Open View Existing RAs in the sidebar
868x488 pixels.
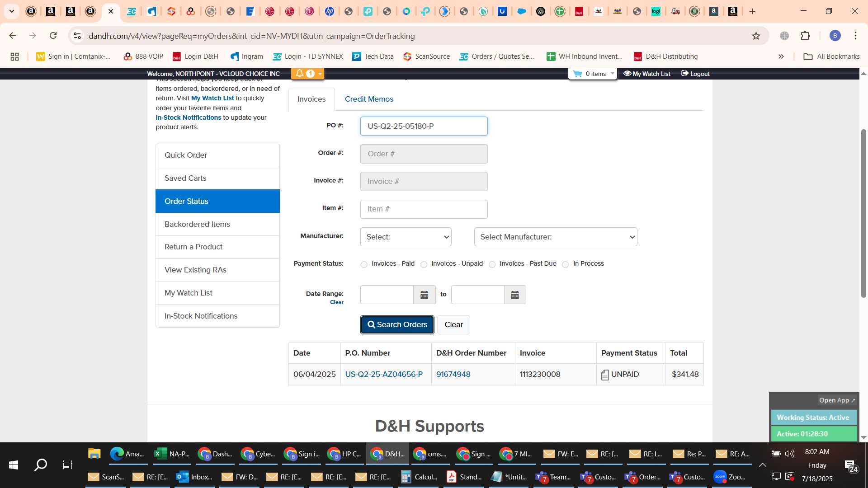point(217,270)
